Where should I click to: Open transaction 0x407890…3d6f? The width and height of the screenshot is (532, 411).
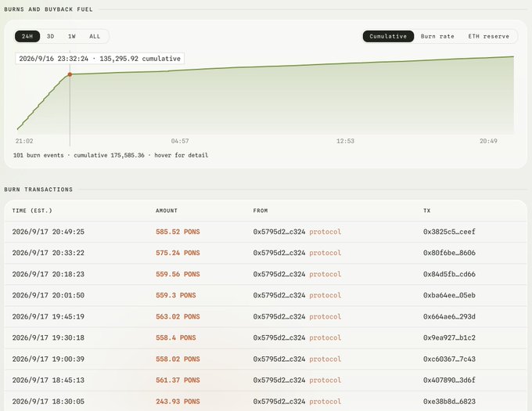[x=449, y=380]
